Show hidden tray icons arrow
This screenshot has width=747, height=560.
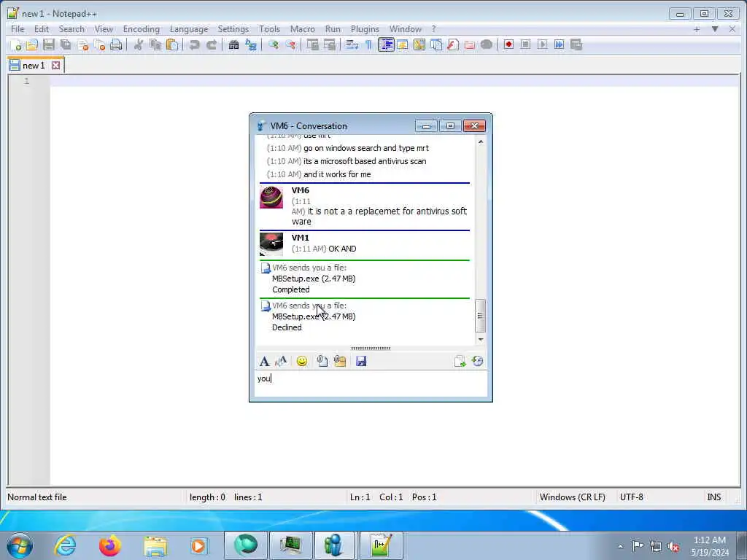(x=620, y=546)
